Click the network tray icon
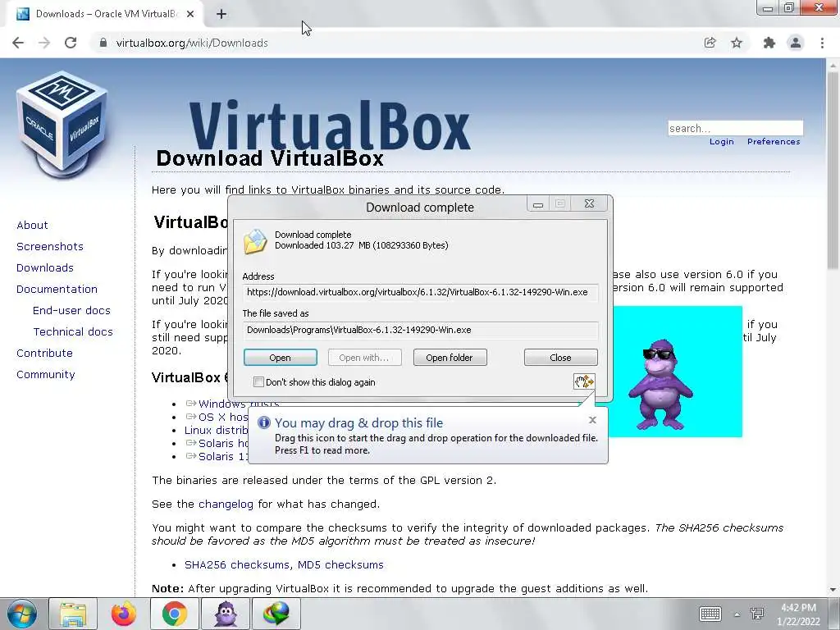The image size is (840, 630). point(757,614)
